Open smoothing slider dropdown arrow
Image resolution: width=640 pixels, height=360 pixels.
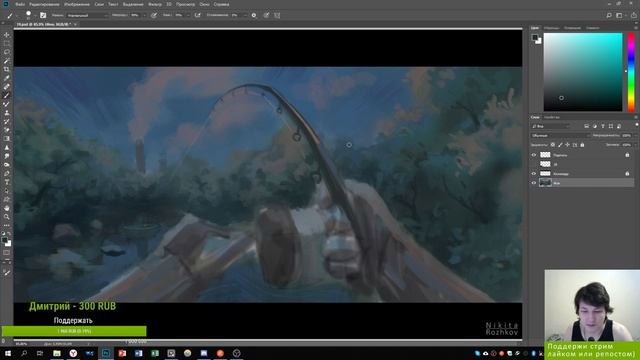244,15
